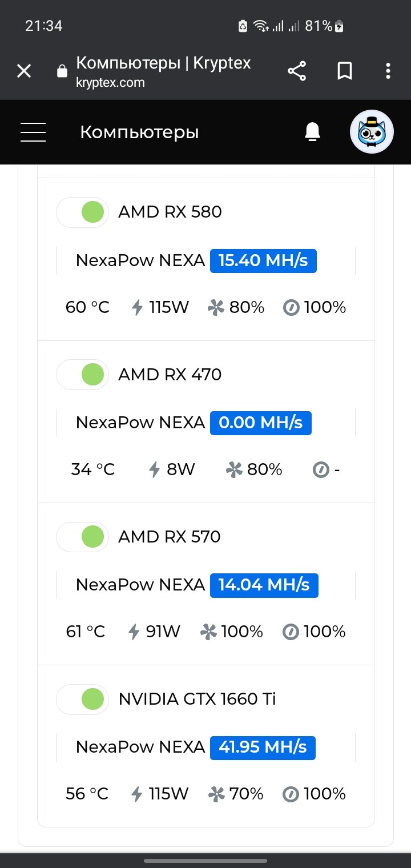Click the 41.95 MH/s hashrate badge
411x868 pixels.
263,748
